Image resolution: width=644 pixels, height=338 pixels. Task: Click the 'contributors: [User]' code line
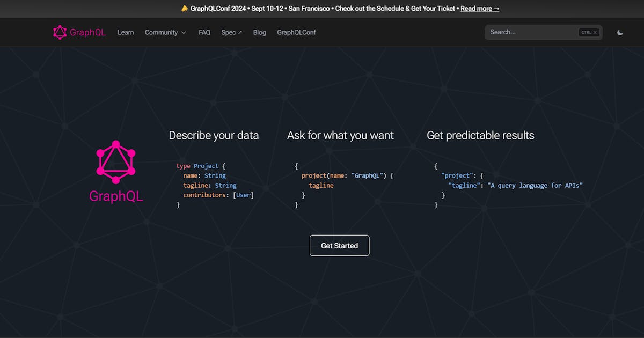click(218, 195)
